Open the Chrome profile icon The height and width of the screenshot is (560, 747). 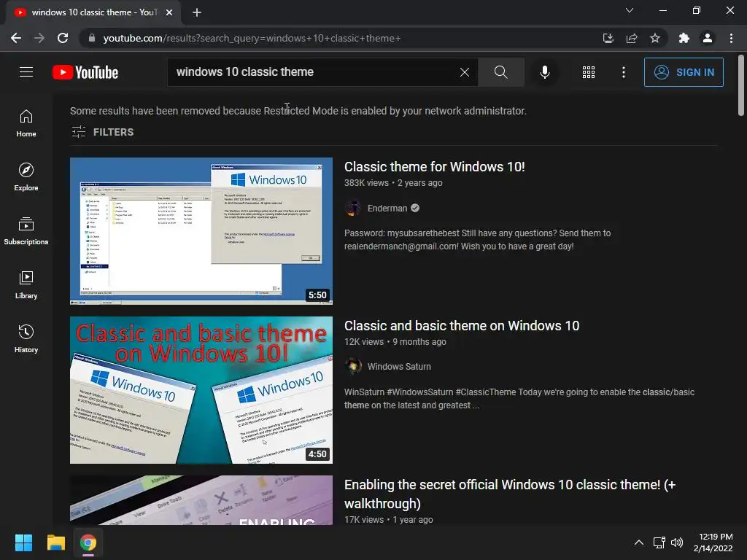coord(708,38)
